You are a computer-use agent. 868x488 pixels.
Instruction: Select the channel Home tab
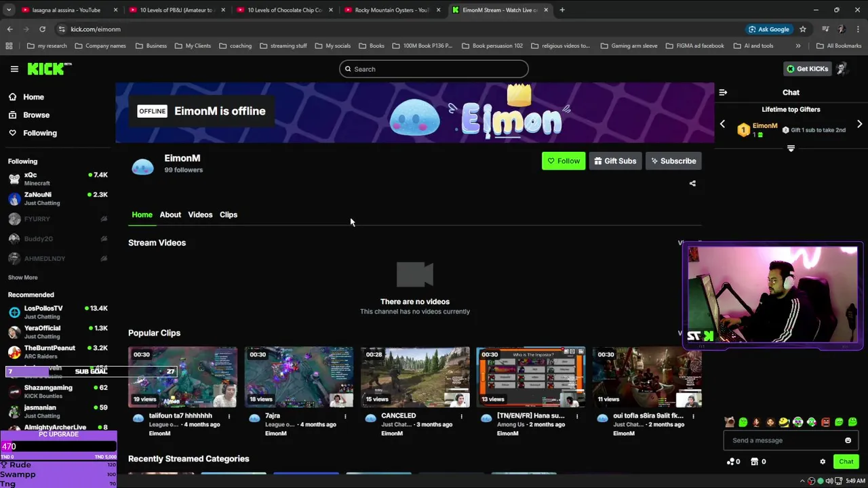coord(142,215)
